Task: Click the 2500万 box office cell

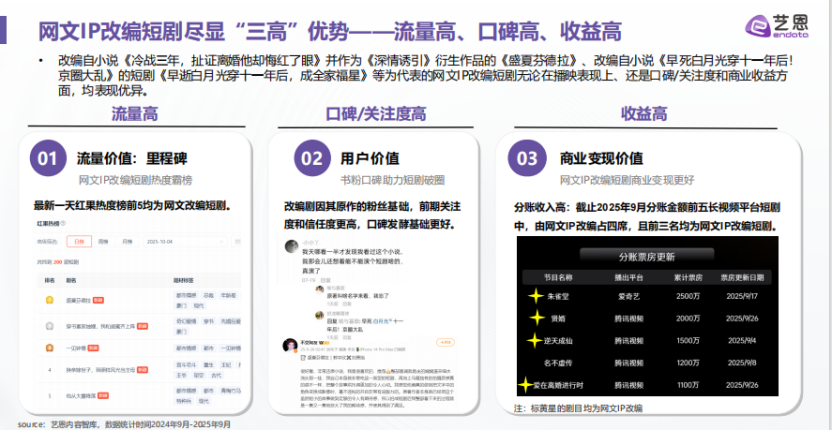Action: [x=688, y=296]
